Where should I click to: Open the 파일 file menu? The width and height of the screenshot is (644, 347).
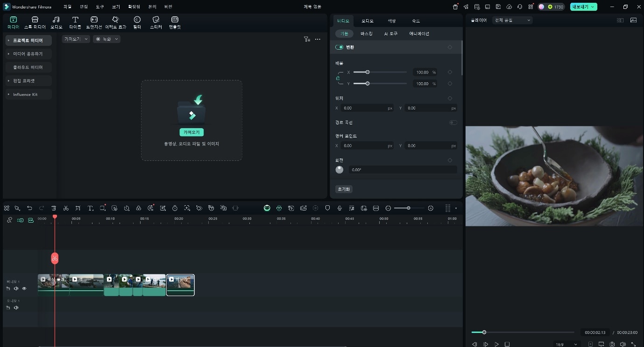[67, 7]
